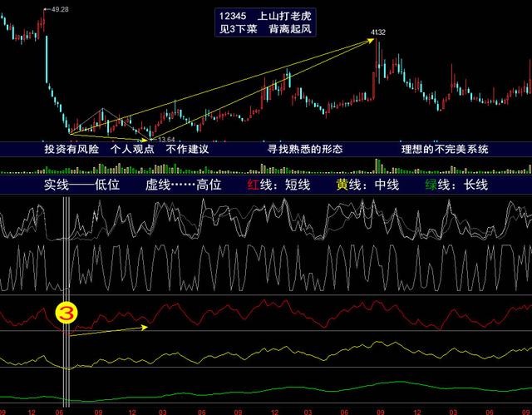Screen dimensions: 532x415
Task: Click the '实线——低位' legend entry
Action: tap(81, 185)
